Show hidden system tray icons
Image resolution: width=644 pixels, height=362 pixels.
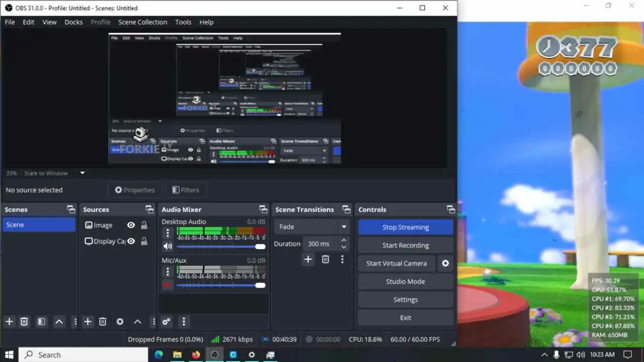pos(544,354)
